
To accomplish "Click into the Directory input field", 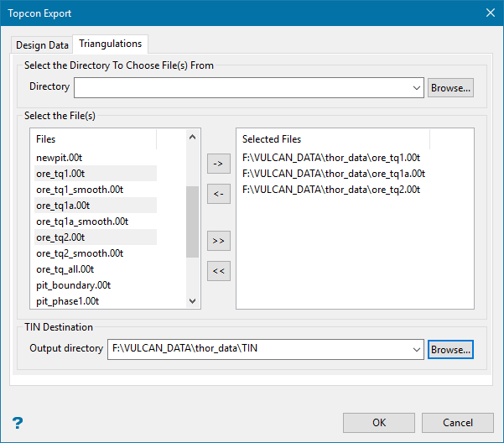I will pyautogui.click(x=243, y=87).
